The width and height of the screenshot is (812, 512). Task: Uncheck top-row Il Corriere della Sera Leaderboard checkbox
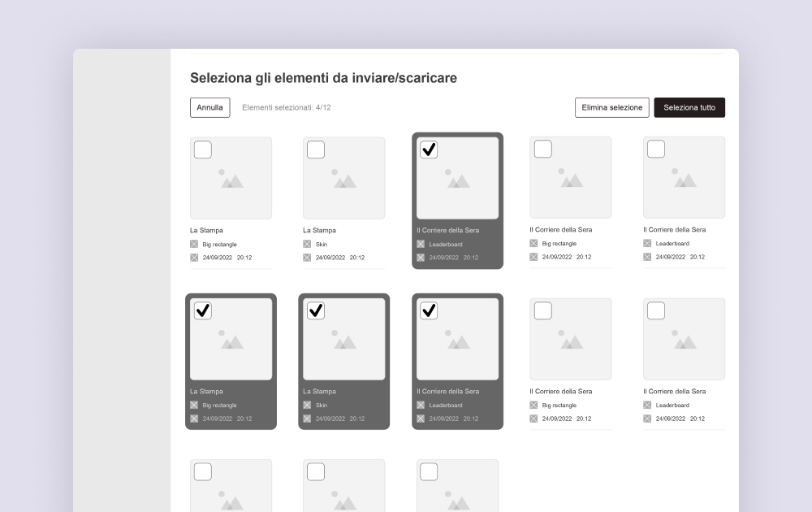(x=429, y=150)
